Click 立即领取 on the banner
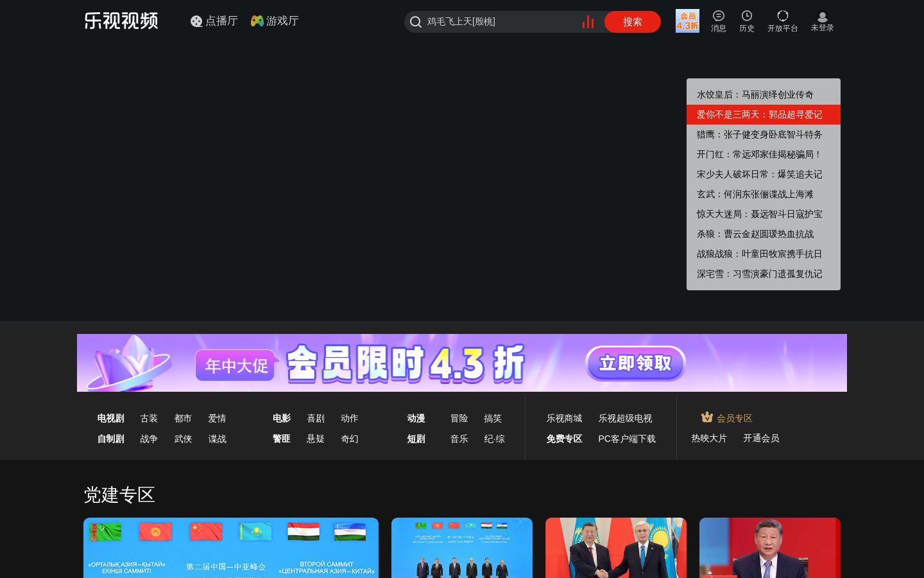Screen dimensions: 924x578 [x=635, y=363]
